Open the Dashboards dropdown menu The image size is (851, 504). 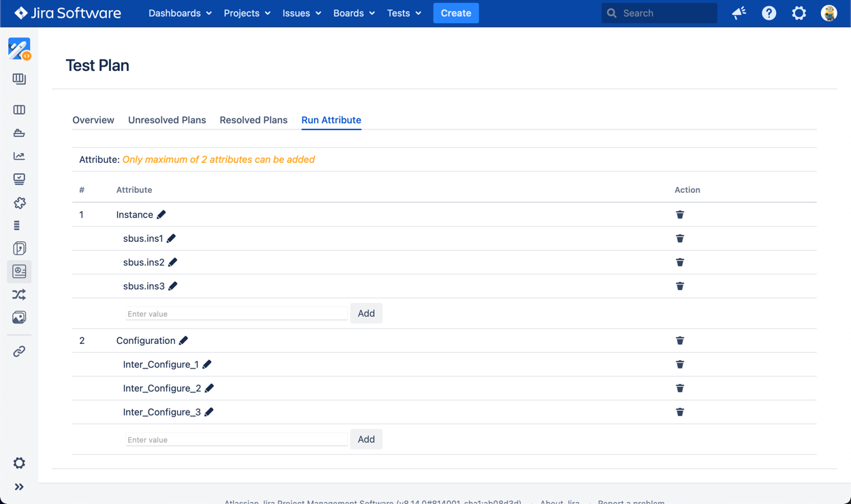click(180, 13)
